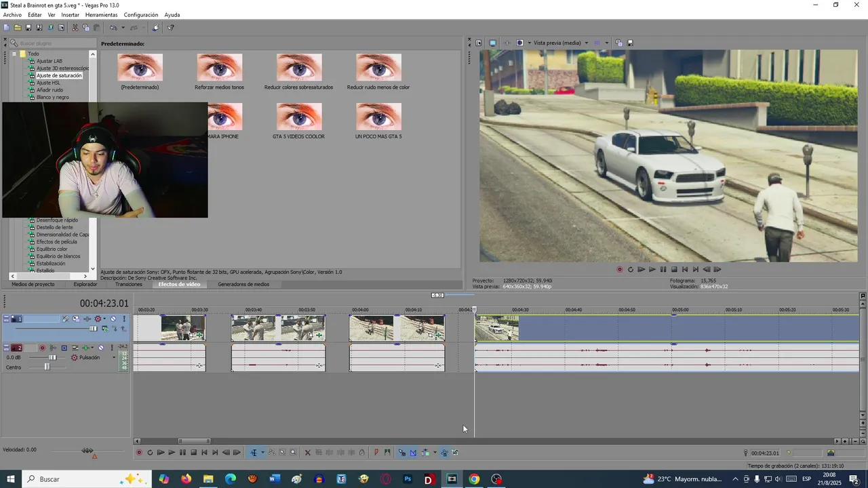Image resolution: width=868 pixels, height=488 pixels.
Task: Arm audio track 2 for recording
Action: click(x=42, y=348)
